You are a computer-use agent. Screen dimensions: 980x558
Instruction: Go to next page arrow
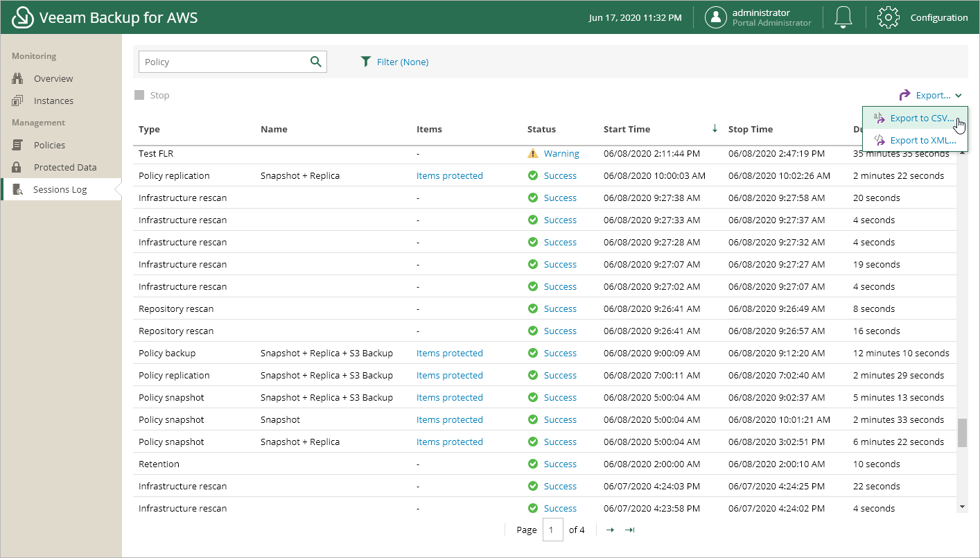(610, 530)
